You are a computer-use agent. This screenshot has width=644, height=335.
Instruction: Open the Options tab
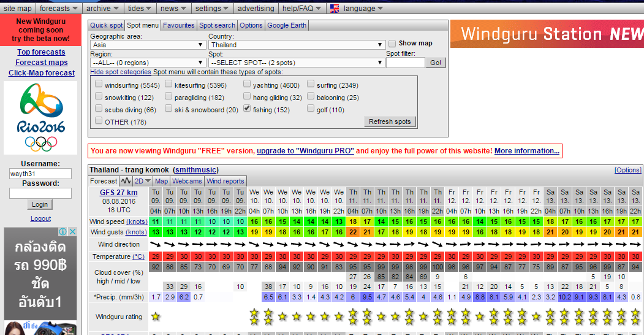(x=251, y=25)
